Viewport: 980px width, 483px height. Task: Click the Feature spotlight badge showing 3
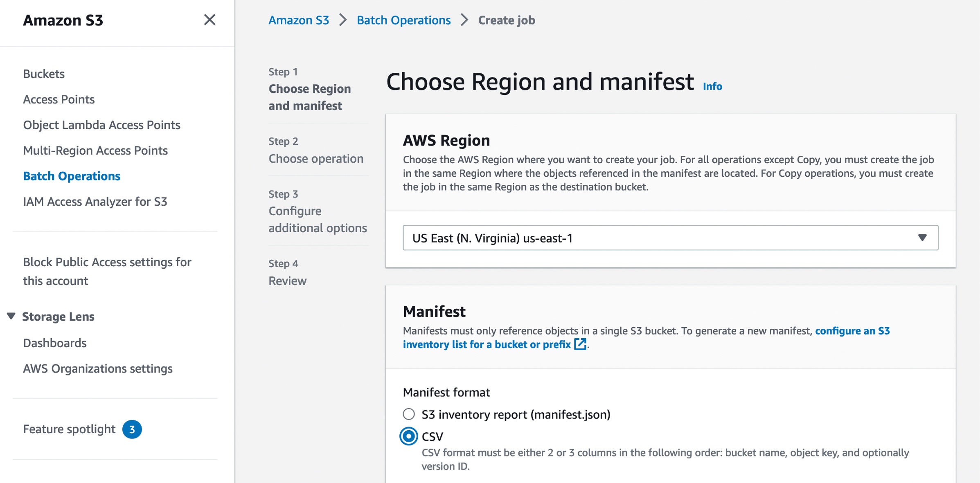tap(132, 429)
